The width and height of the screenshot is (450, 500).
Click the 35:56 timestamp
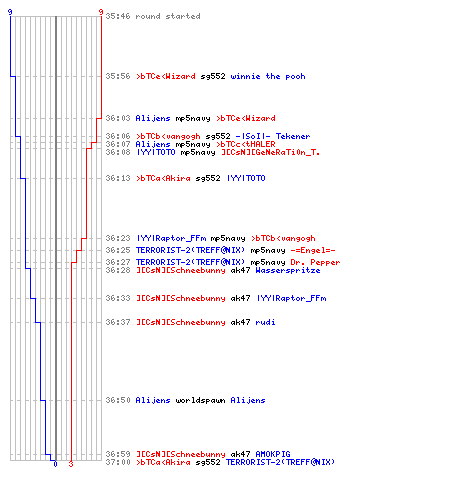click(118, 76)
